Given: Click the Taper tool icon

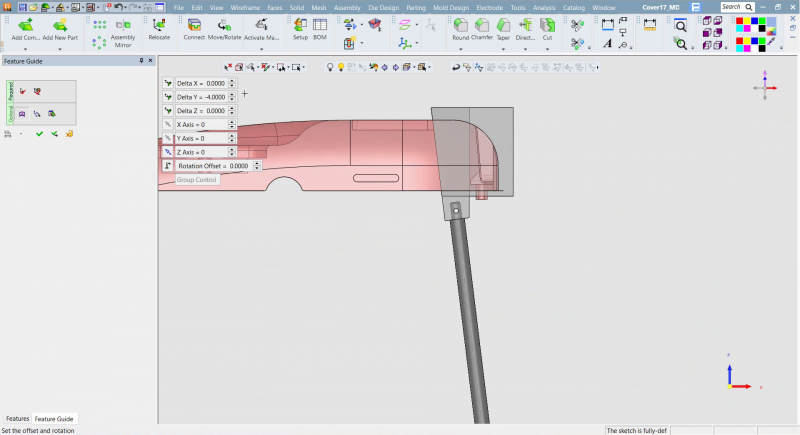Looking at the screenshot, I should tap(503, 24).
